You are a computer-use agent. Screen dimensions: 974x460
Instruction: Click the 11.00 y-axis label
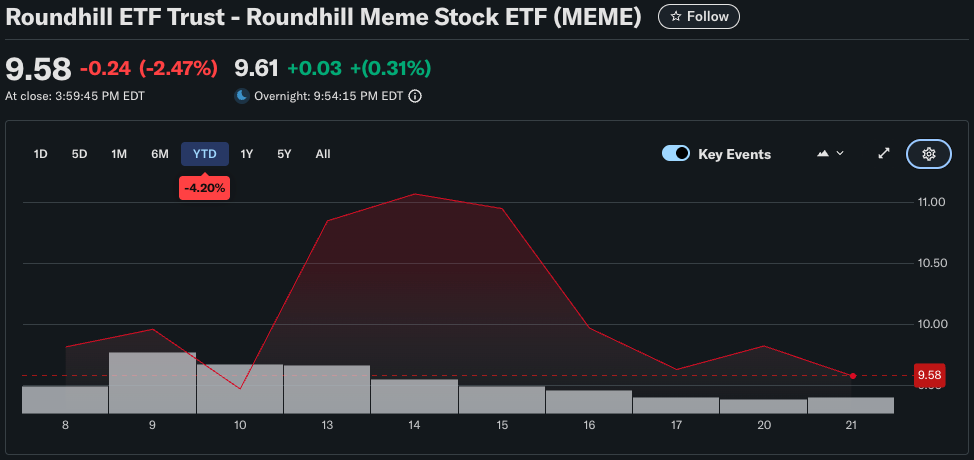tap(932, 202)
